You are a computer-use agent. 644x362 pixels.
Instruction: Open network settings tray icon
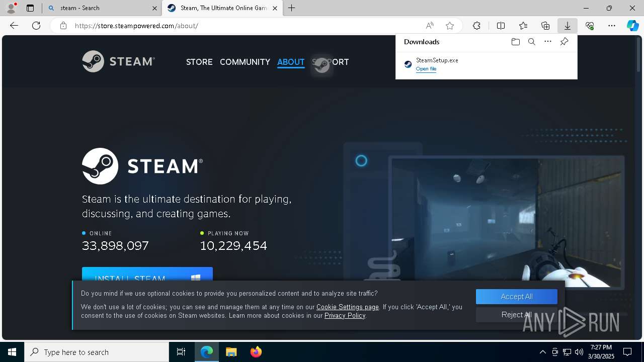click(x=567, y=352)
